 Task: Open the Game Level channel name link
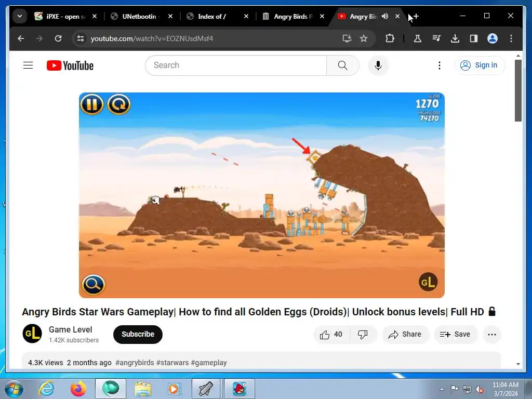(x=71, y=329)
